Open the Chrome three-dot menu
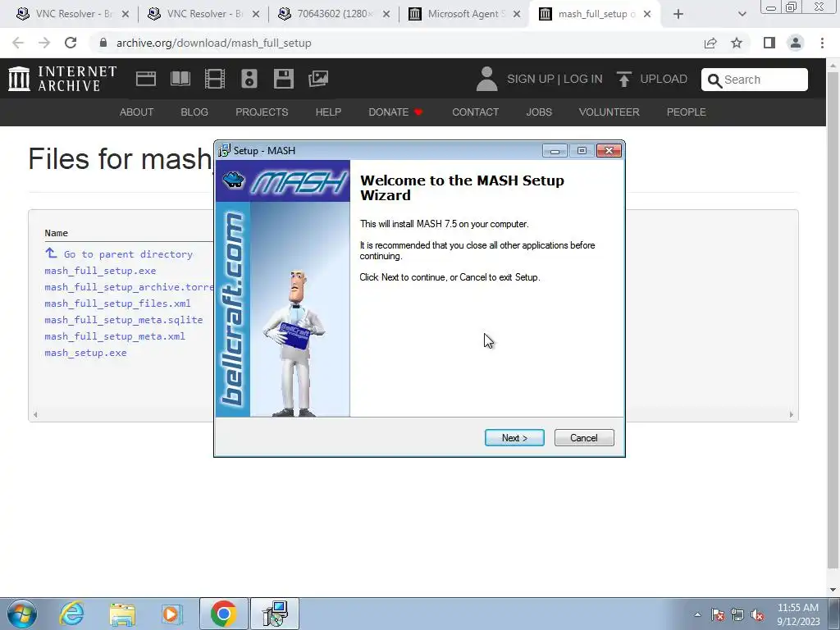Screen dimensions: 840x630 click(x=822, y=43)
